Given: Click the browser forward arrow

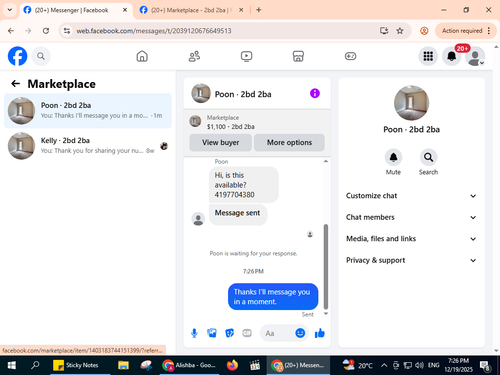Looking at the screenshot, I should pyautogui.click(x=28, y=31).
